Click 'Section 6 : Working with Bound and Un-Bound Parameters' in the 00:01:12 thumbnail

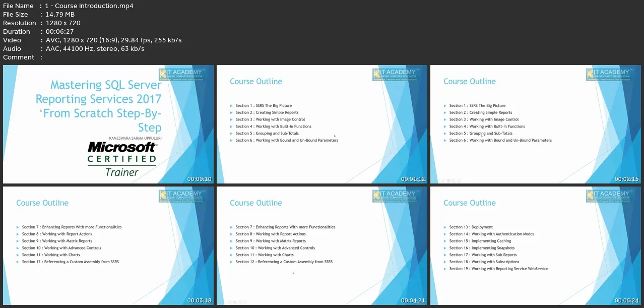[287, 140]
